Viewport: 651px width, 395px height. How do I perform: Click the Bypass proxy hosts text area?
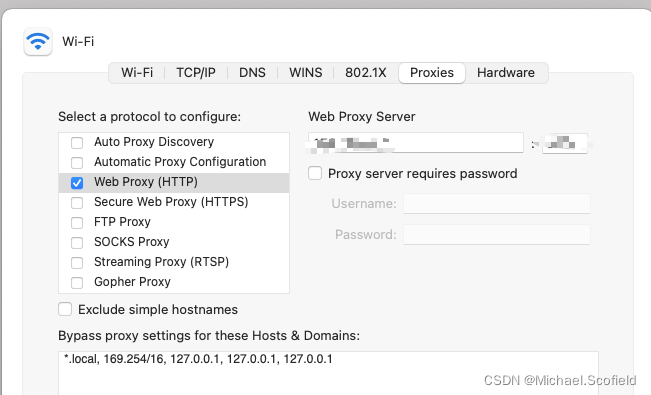point(328,373)
